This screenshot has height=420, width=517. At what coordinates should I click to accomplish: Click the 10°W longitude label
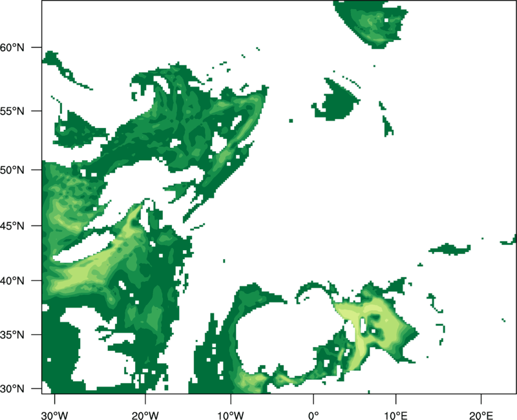[x=231, y=415]
